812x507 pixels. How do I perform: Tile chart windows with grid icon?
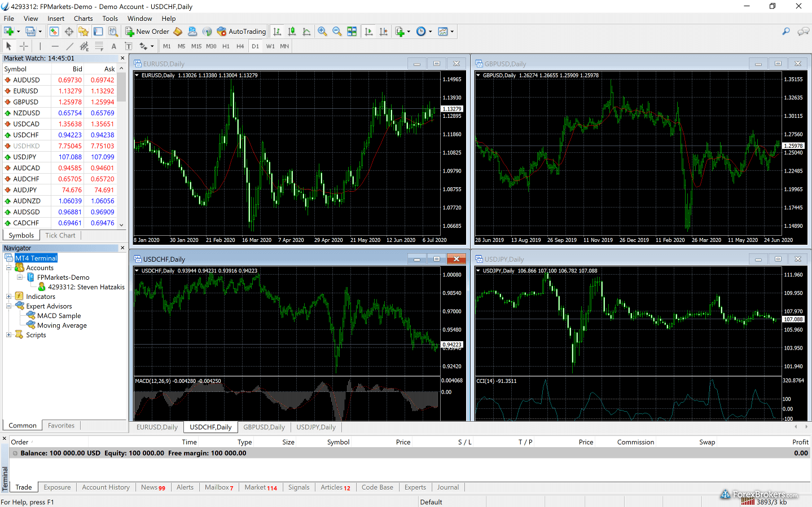pos(352,32)
